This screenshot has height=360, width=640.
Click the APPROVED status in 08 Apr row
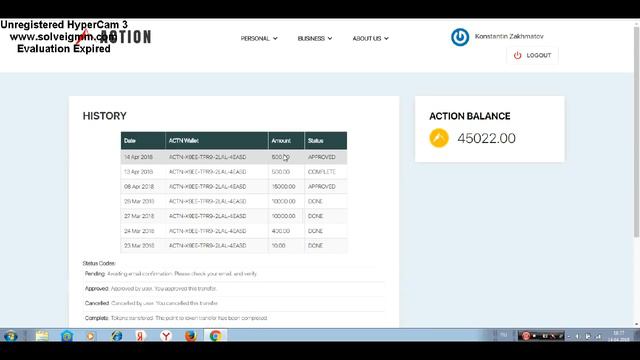coord(322,187)
